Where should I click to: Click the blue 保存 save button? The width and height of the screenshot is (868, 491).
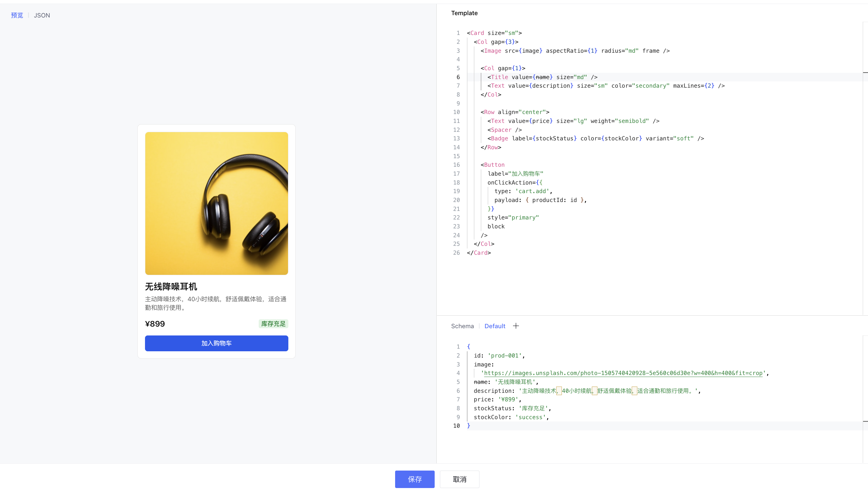415,479
